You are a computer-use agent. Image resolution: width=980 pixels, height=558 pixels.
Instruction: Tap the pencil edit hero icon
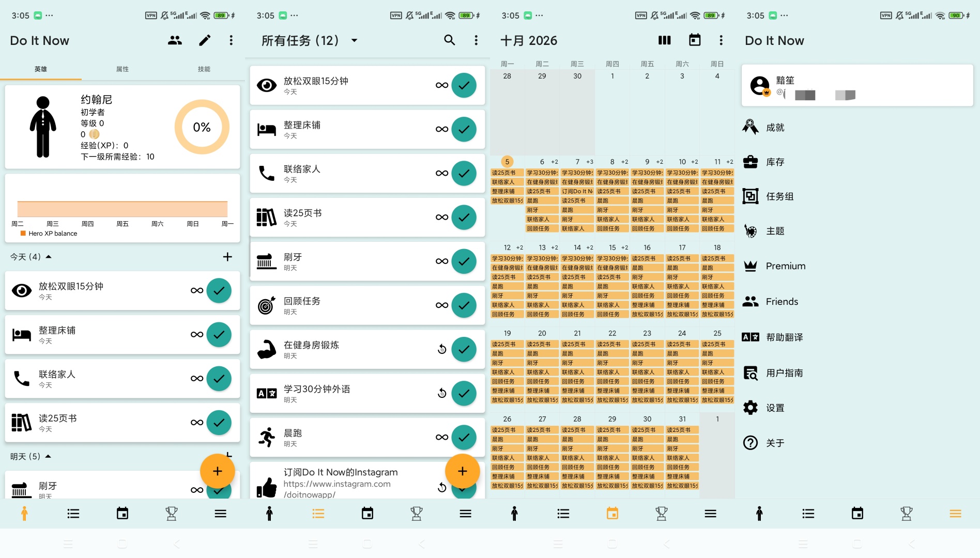click(205, 40)
